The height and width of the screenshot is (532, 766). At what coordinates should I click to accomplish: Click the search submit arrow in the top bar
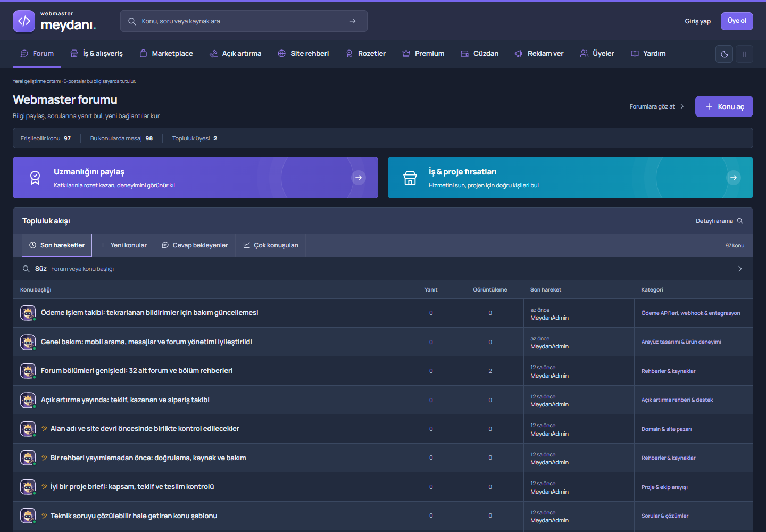(x=353, y=21)
